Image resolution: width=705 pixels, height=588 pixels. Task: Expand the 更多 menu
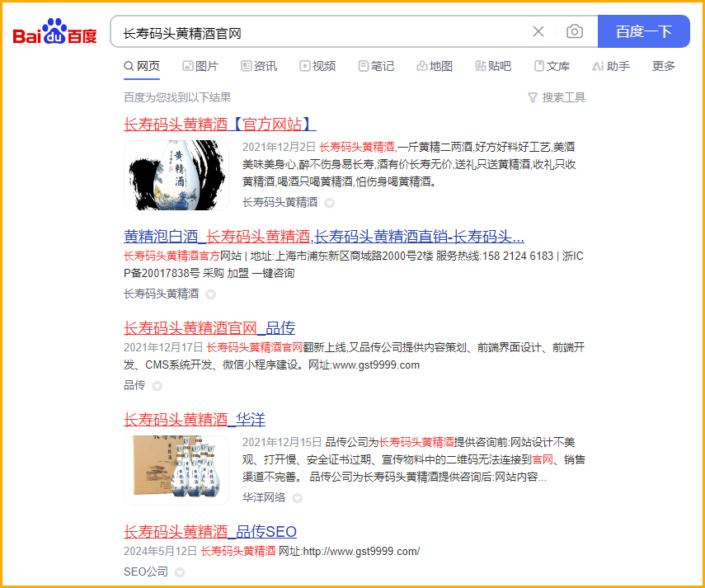[663, 66]
